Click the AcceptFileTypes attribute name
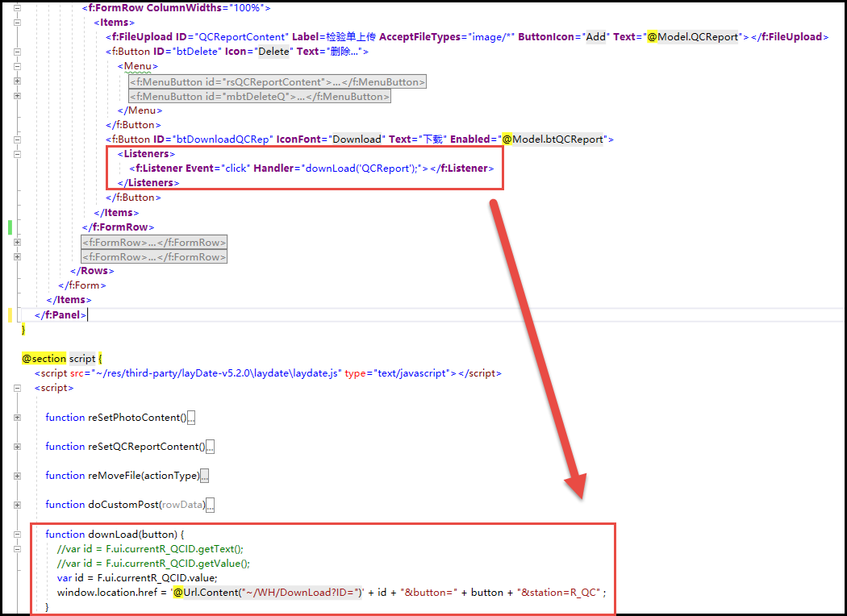This screenshot has height=616, width=847. [419, 37]
